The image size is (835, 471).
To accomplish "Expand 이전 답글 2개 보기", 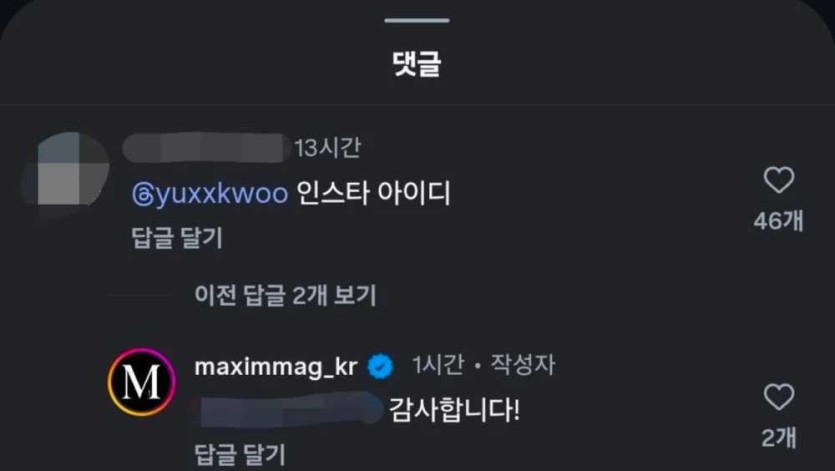I will click(285, 295).
